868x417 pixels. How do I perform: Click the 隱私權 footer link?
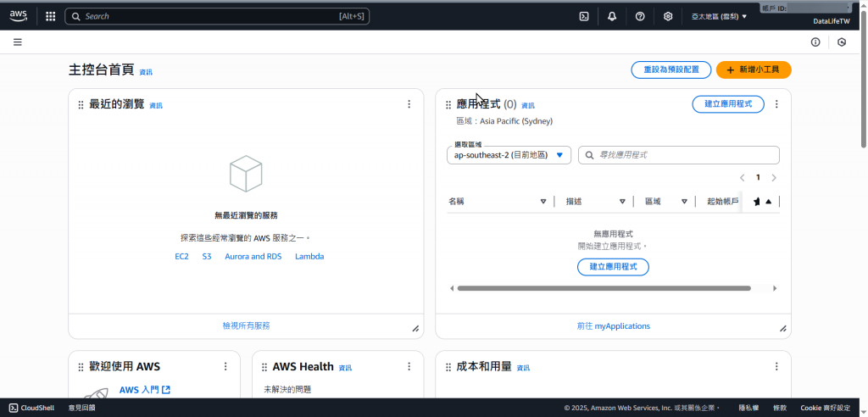749,409
